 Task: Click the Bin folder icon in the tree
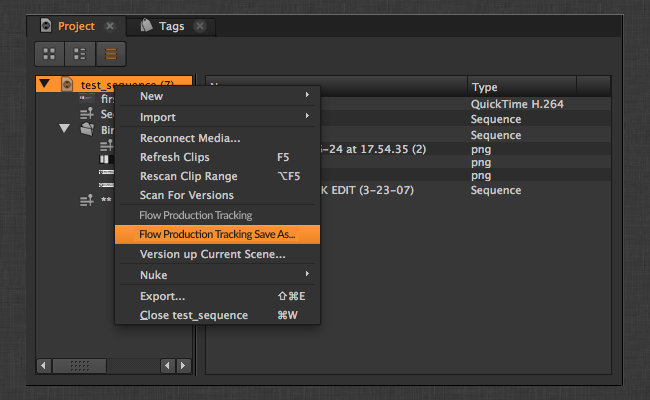coord(87,129)
